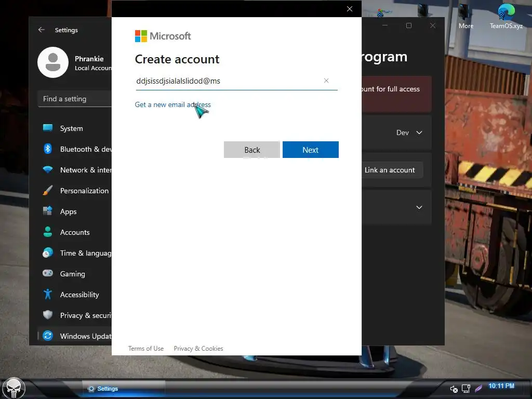The height and width of the screenshot is (399, 532).
Task: Click Get a new email address link
Action: tap(172, 104)
